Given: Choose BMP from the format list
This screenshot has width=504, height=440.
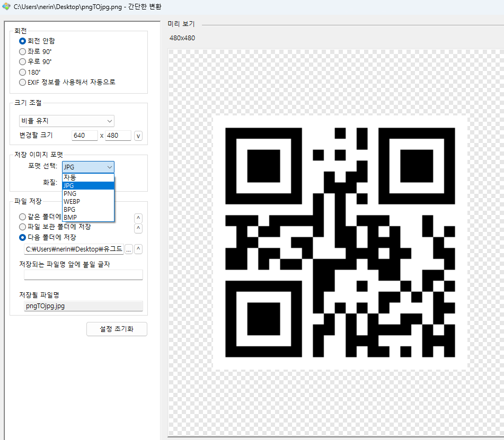Looking at the screenshot, I should click(88, 218).
